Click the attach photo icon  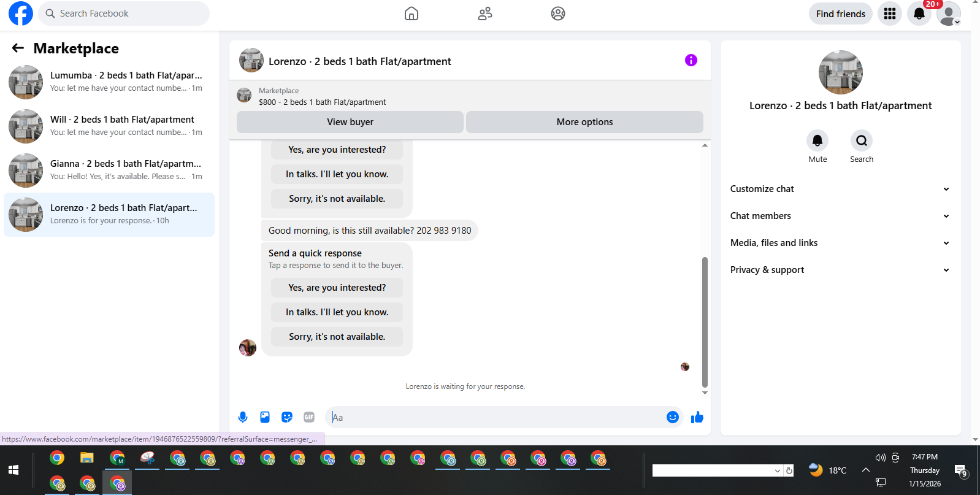click(x=265, y=417)
